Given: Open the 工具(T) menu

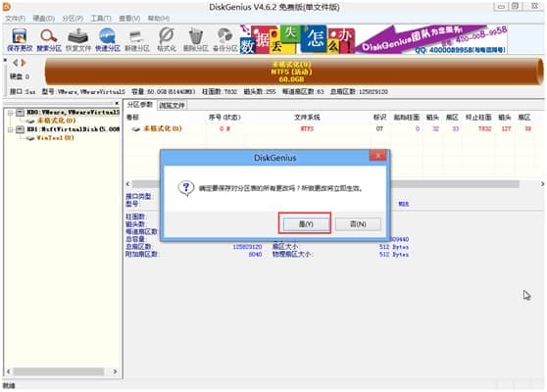Looking at the screenshot, I should click(101, 19).
